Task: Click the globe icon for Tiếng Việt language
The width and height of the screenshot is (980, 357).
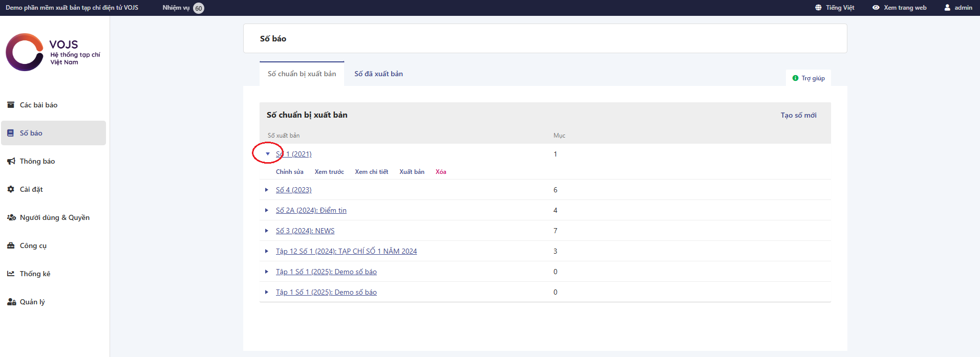Action: pyautogui.click(x=818, y=8)
